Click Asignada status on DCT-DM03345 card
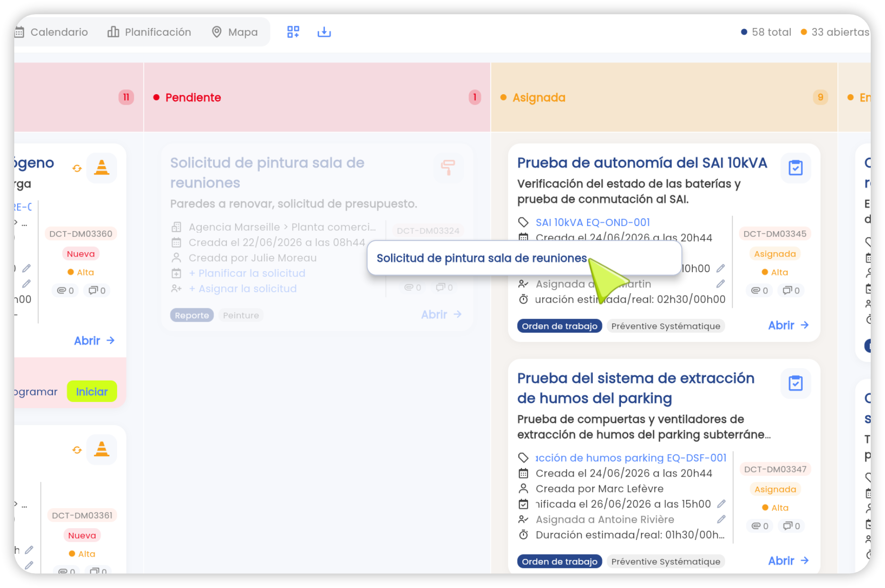 coord(775,254)
